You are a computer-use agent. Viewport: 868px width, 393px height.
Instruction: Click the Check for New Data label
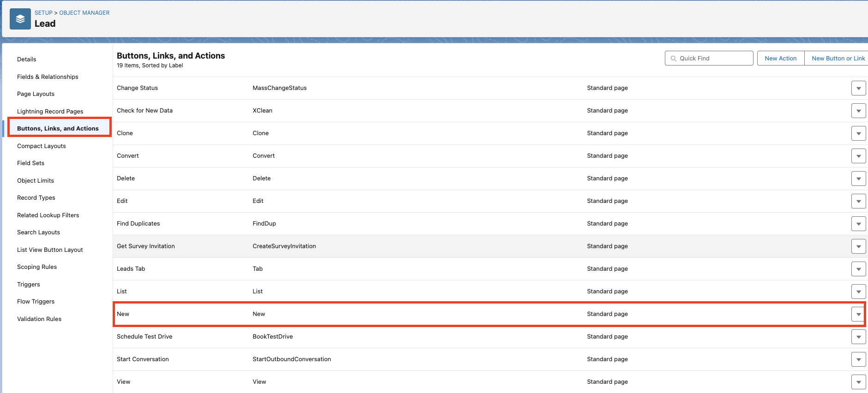coord(145,111)
